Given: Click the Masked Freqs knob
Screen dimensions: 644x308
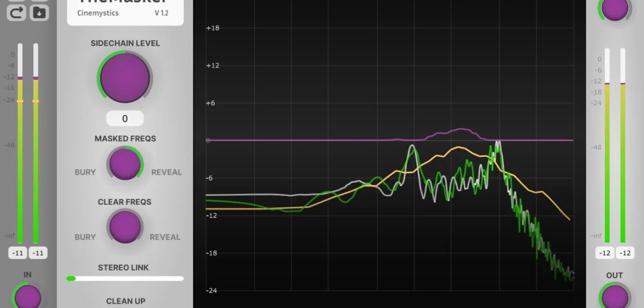Looking at the screenshot, I should point(125,164).
